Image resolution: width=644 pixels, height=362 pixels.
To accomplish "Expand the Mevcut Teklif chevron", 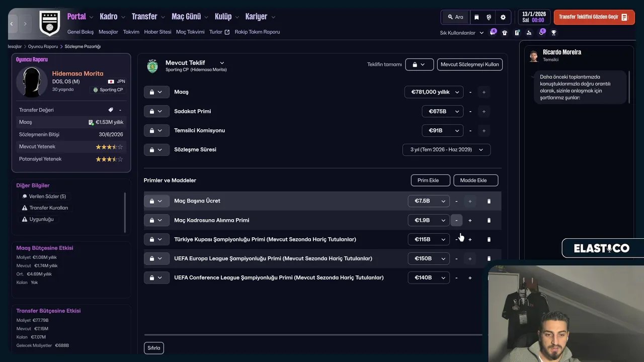I will point(222,63).
